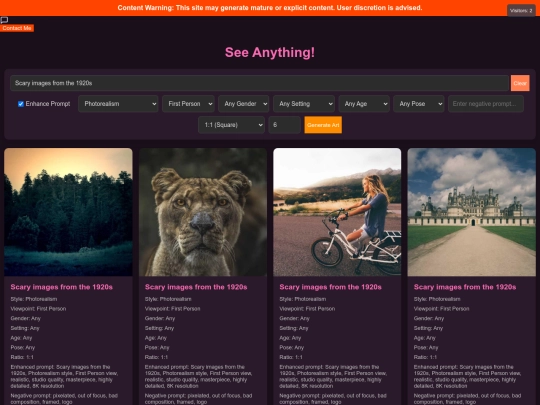The image size is (540, 405).
Task: Open the dark forest image thumbnail
Action: tap(68, 212)
